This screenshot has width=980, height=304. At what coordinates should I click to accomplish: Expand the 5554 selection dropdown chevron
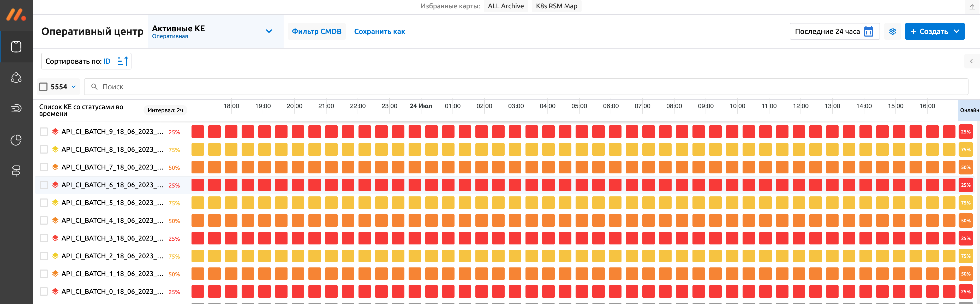(74, 87)
